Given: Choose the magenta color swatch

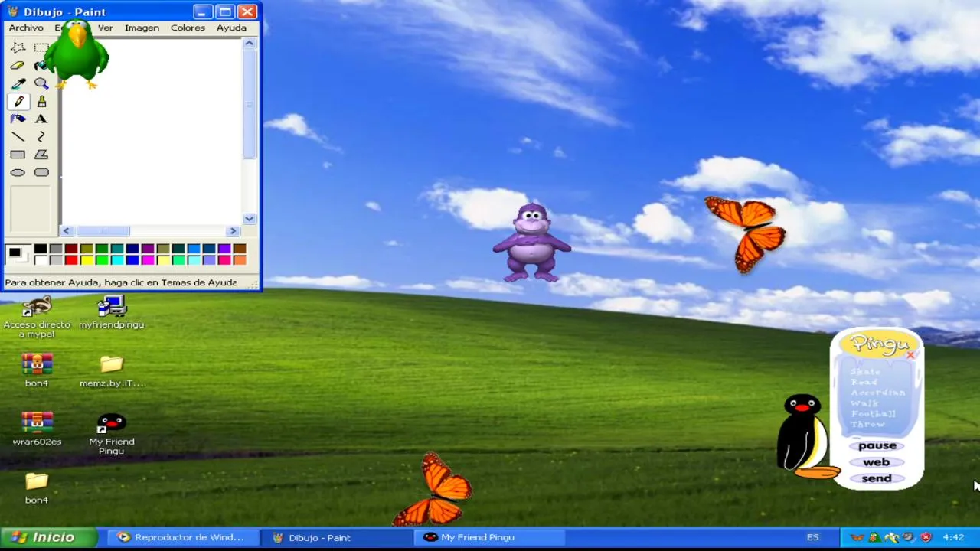Looking at the screenshot, I should [148, 260].
